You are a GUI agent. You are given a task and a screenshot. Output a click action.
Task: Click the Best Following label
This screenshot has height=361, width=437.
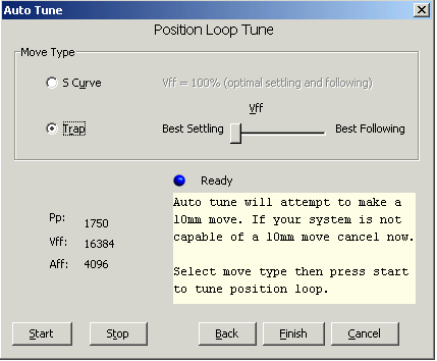(370, 129)
